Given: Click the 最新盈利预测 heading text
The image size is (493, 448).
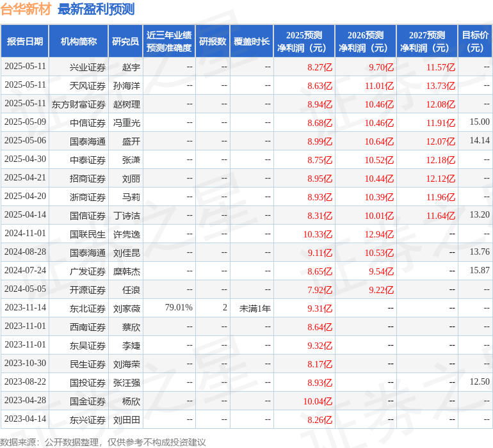Looking at the screenshot, I should point(96,10).
